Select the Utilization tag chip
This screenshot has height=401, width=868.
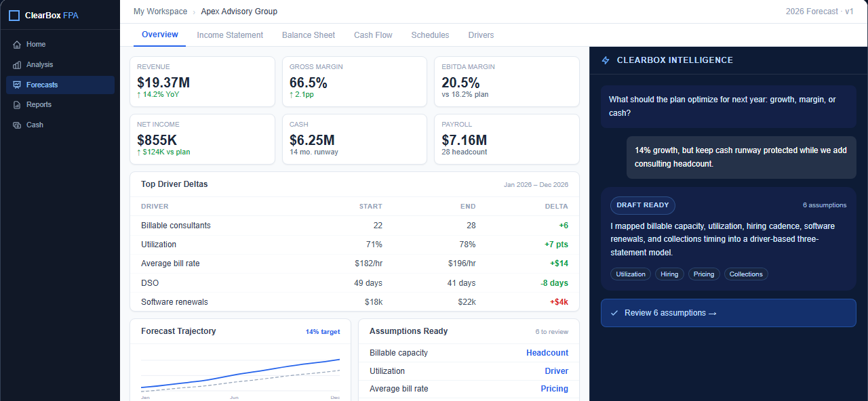coord(631,274)
